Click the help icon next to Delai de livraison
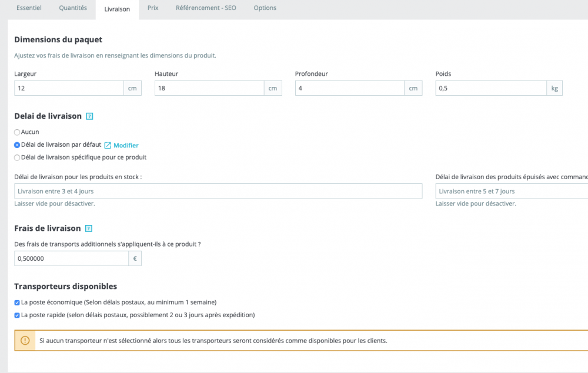This screenshot has width=588, height=373. (89, 116)
